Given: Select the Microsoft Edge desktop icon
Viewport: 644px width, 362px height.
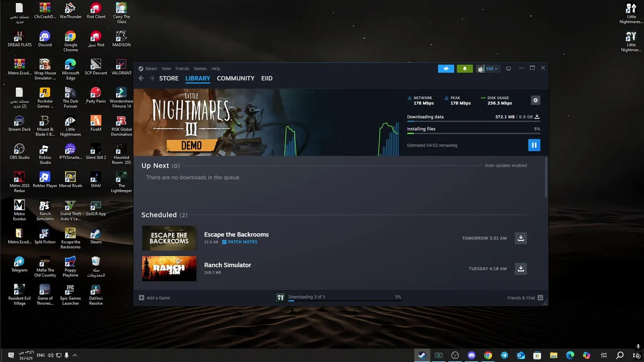Looking at the screenshot, I should pos(70,69).
